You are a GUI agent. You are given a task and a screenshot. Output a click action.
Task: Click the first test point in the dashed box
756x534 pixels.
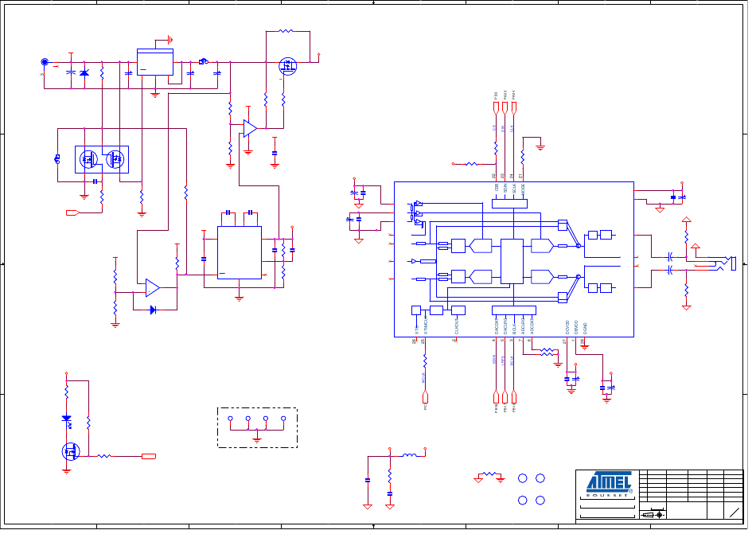coord(231,419)
